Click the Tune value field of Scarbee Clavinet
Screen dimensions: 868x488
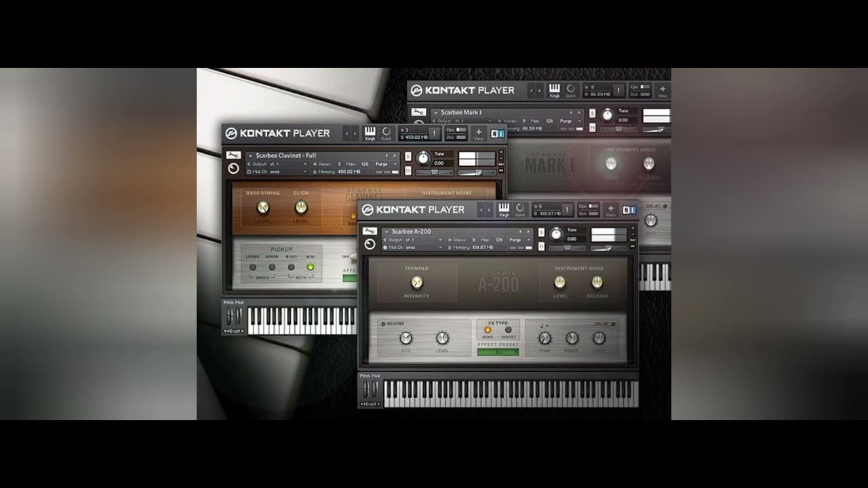(439, 163)
